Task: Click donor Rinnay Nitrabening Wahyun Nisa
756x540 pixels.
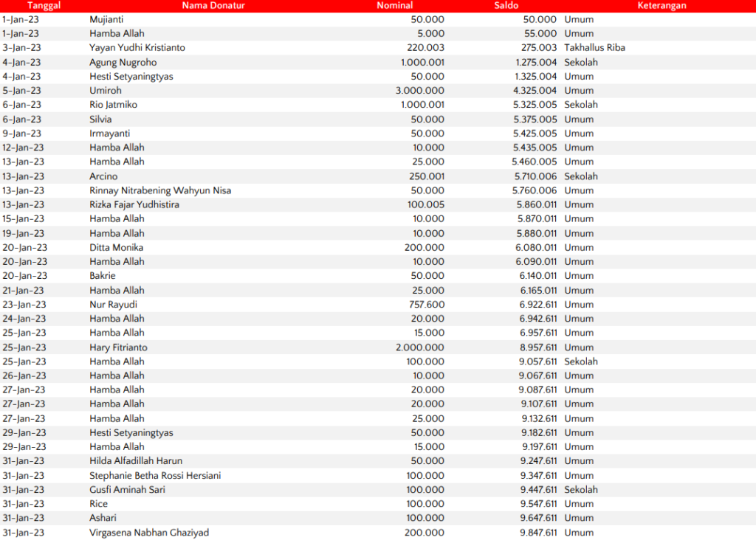Action: 160,190
